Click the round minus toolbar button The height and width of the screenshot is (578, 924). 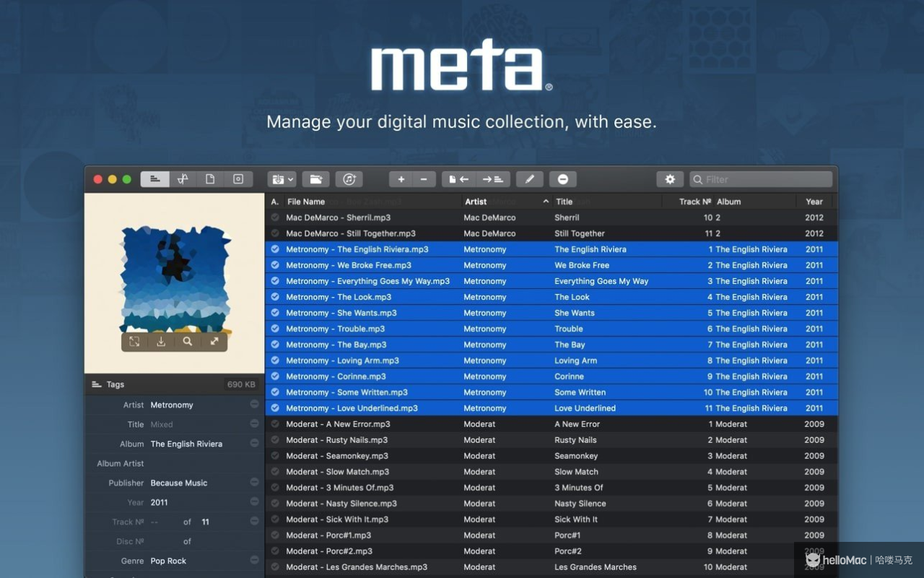[563, 179]
